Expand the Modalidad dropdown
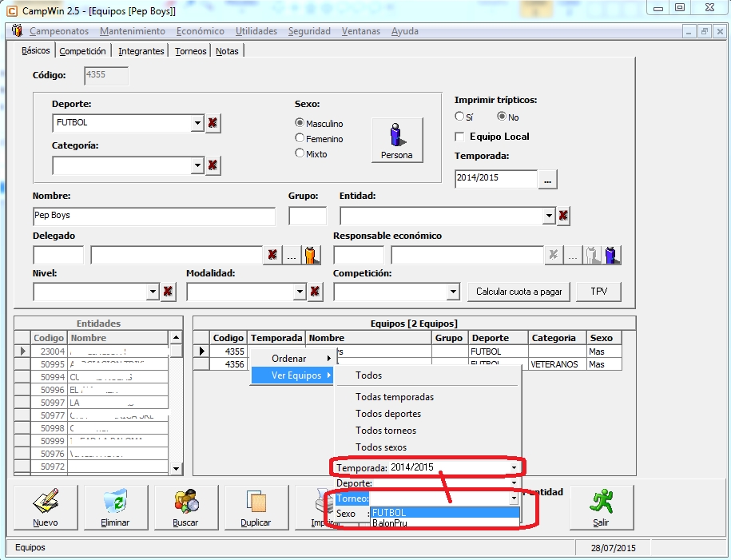Viewport: 731px width, 560px height. coord(300,292)
